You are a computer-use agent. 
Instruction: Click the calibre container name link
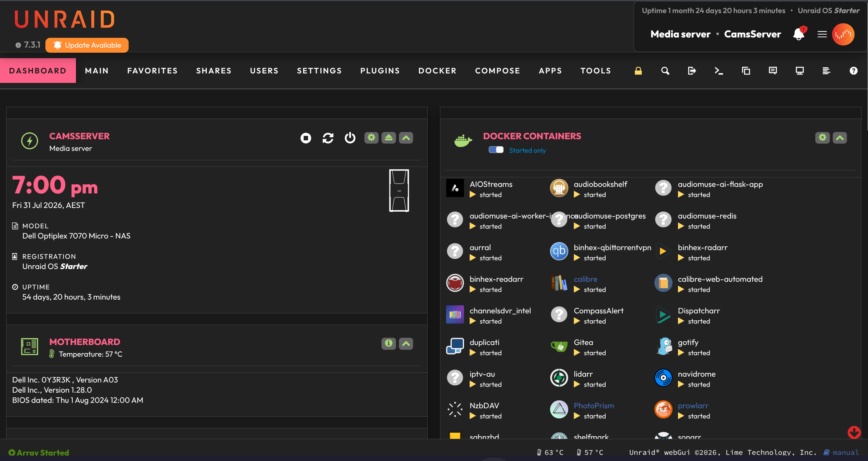586,279
